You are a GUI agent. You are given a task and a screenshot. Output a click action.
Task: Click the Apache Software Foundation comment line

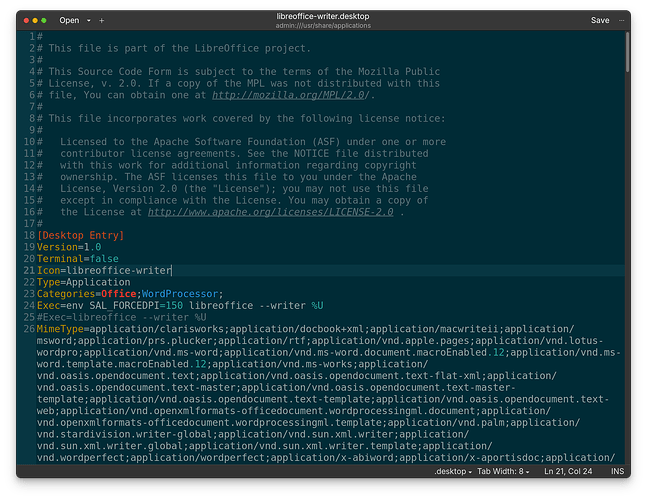241,142
